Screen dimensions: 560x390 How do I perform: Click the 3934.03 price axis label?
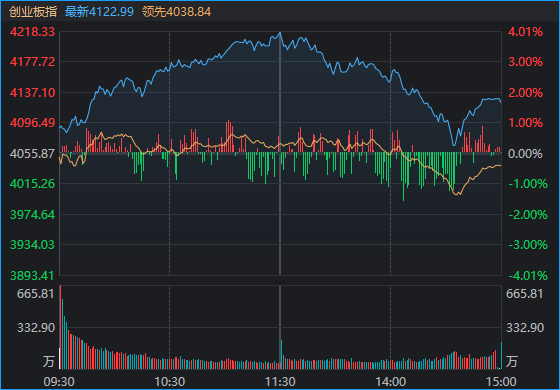click(32, 245)
